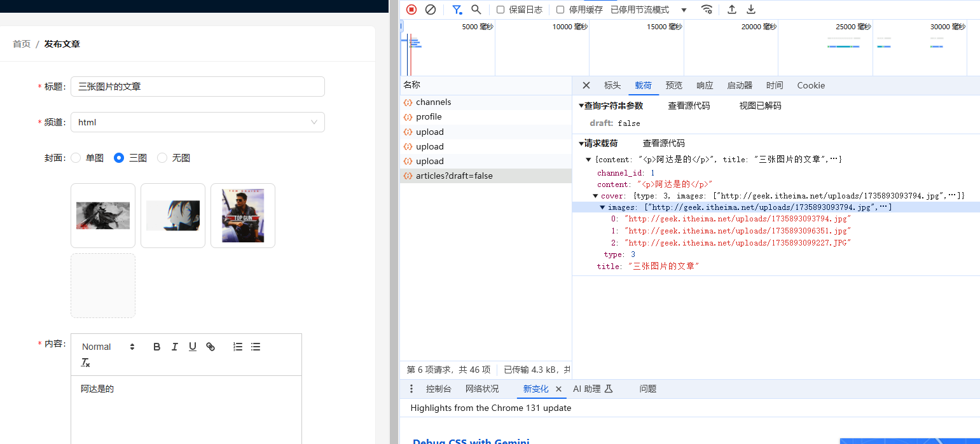Click in content editor text area
Image resolution: width=980 pixels, height=444 pixels.
pyautogui.click(x=186, y=410)
